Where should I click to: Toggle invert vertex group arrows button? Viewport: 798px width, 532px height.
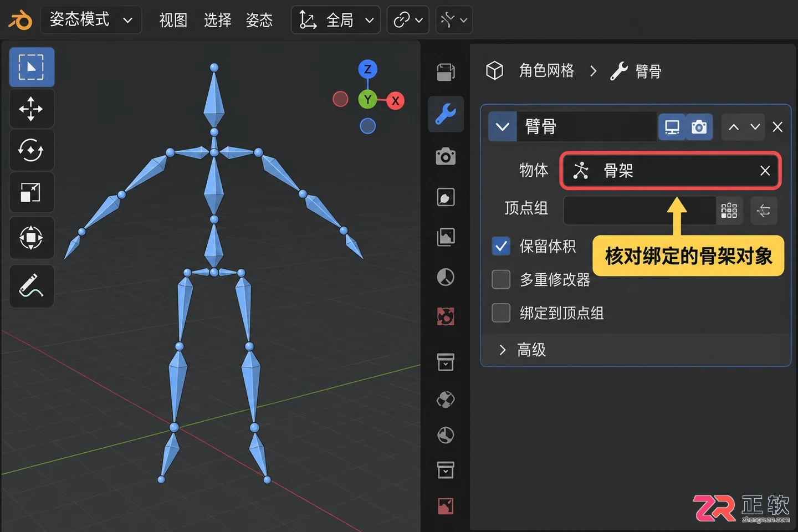coord(764,211)
